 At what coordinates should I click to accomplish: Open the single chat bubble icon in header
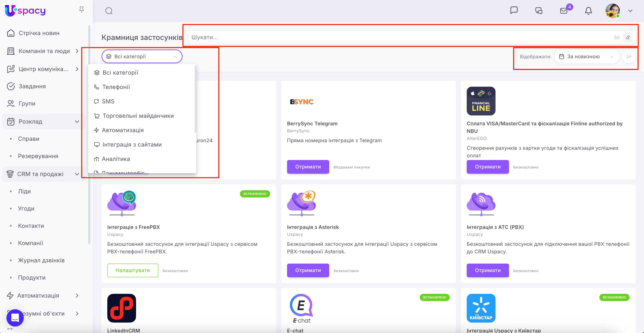pos(514,10)
